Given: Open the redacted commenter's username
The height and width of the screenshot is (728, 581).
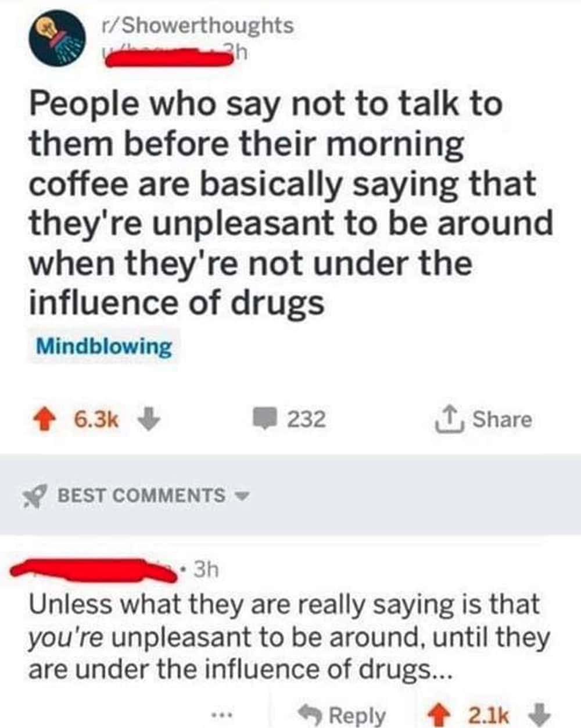Looking at the screenshot, I should (x=95, y=569).
